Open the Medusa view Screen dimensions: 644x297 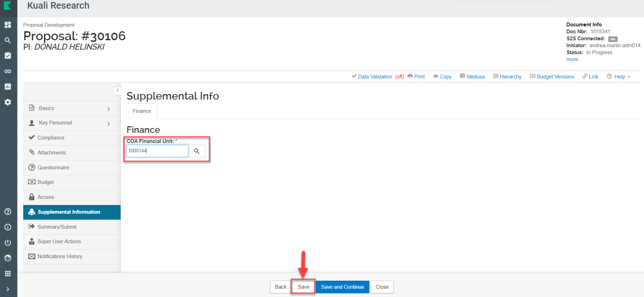pos(472,77)
